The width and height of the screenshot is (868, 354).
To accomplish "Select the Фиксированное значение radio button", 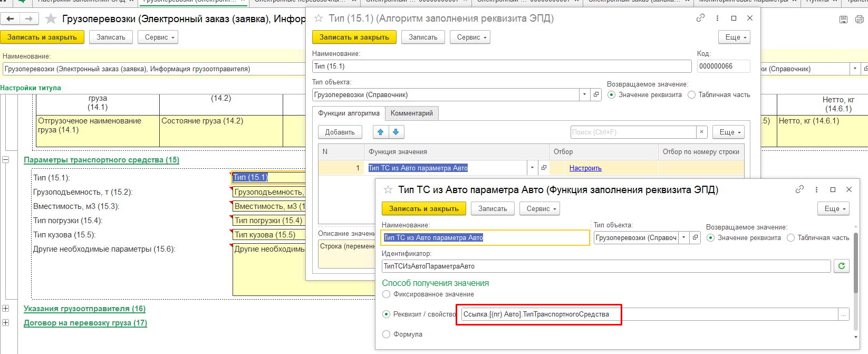I will tap(386, 294).
